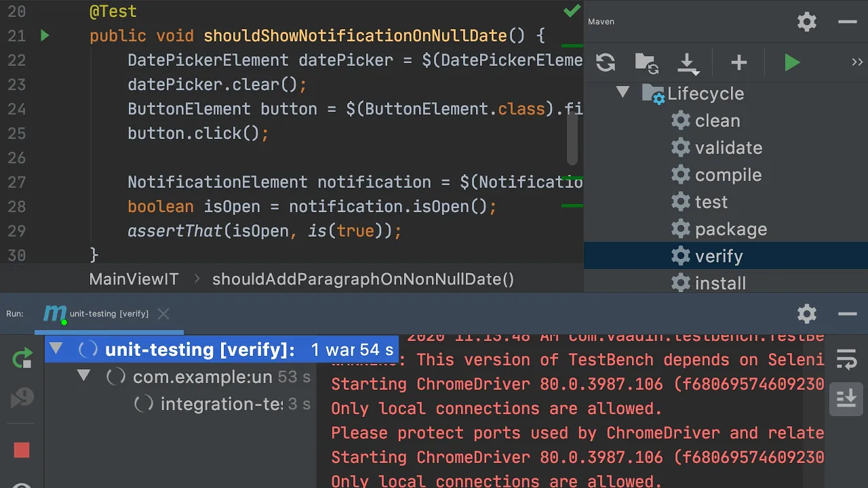Select the unit-testing [verify] run tab
The width and height of the screenshot is (868, 488).
click(108, 314)
